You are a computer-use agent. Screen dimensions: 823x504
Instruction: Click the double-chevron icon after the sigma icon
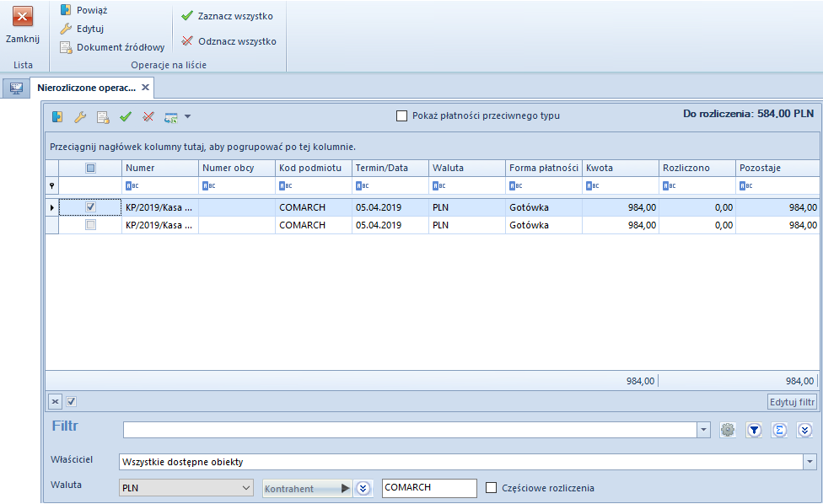(x=804, y=430)
